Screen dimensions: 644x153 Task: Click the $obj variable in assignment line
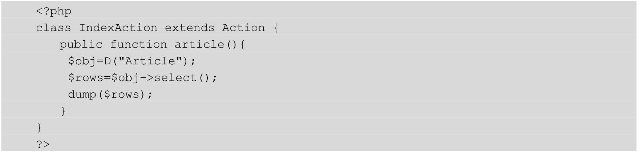coord(82,61)
